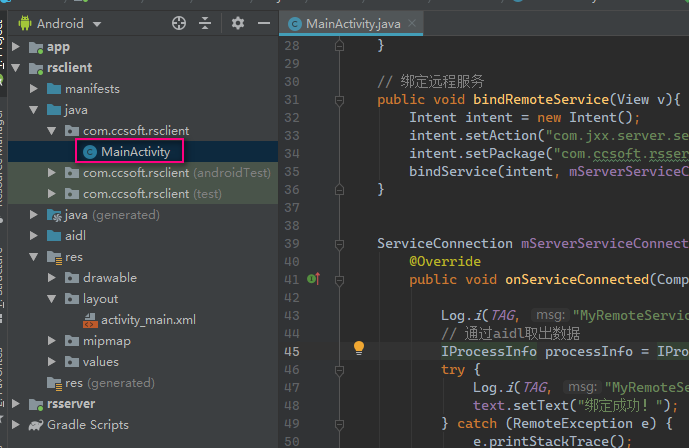Click the fold marker at line 49

[x=339, y=425]
